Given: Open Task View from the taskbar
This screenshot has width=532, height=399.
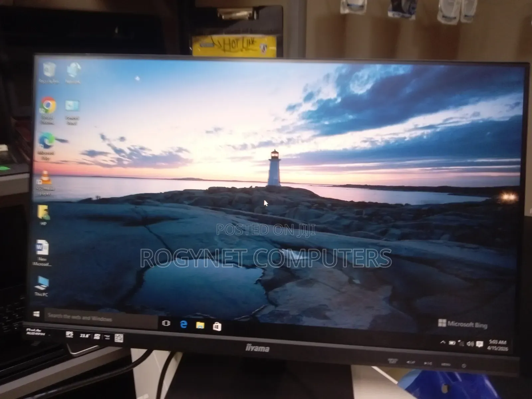Looking at the screenshot, I should coord(166,323).
